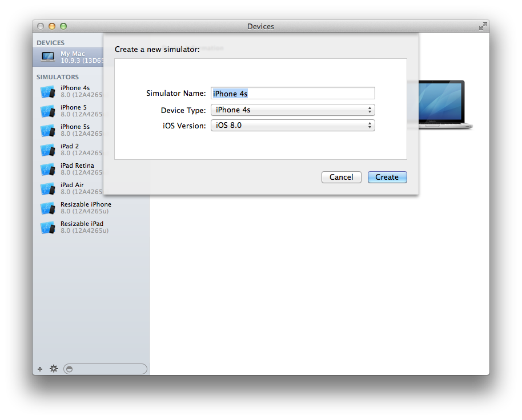Open the gear actions menu
522x420 pixels.
tap(54, 369)
